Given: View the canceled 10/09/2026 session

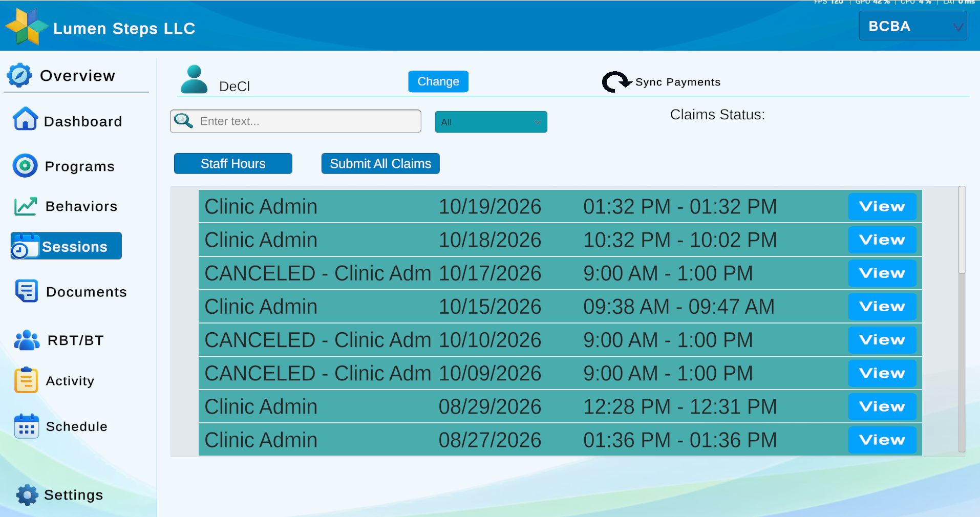Looking at the screenshot, I should (x=882, y=373).
